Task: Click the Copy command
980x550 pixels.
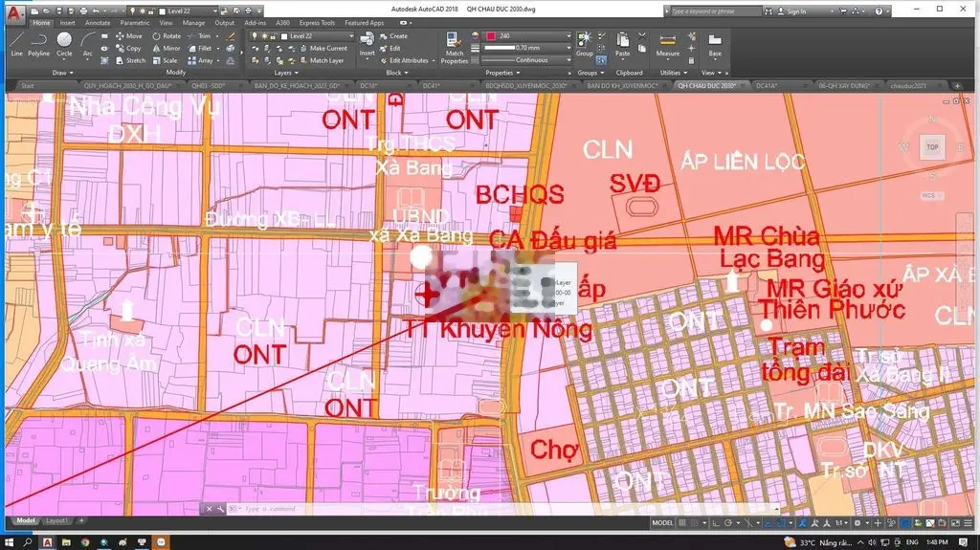Action: point(129,48)
